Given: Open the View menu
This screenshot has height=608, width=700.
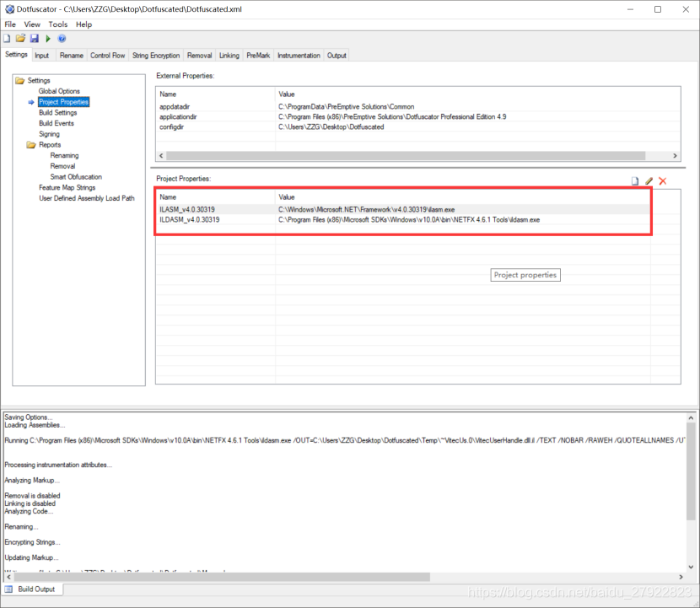Looking at the screenshot, I should [32, 24].
